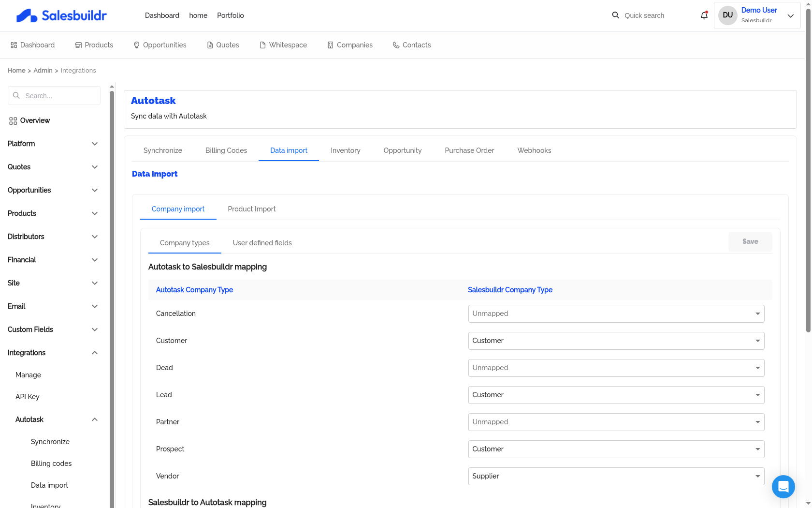
Task: Open the Cancellation mapping dropdown
Action: [616, 314]
